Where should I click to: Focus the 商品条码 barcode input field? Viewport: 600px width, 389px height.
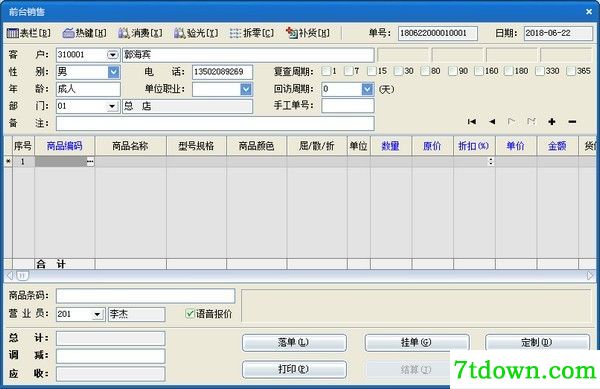pyautogui.click(x=145, y=296)
